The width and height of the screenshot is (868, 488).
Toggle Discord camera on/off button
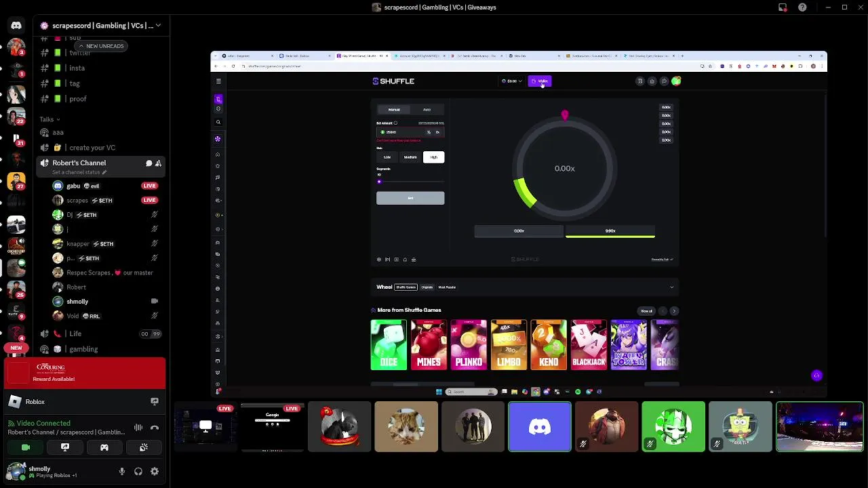(x=26, y=447)
